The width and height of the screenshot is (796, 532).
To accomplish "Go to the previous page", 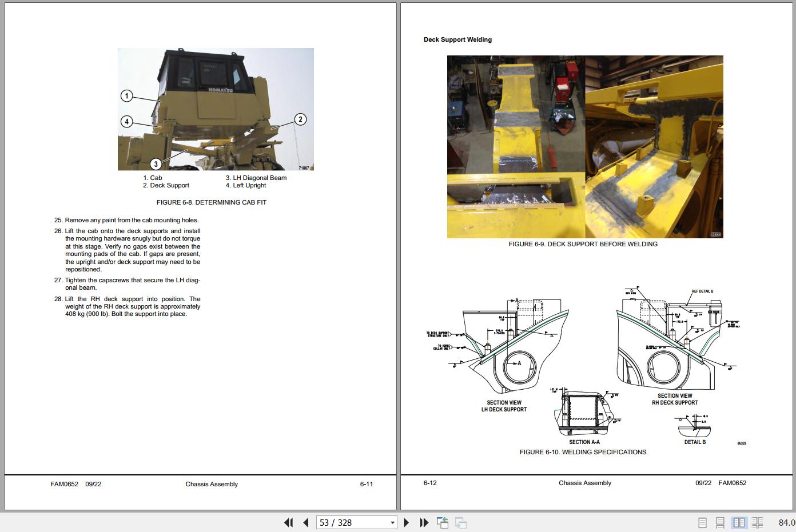I will coord(306,522).
